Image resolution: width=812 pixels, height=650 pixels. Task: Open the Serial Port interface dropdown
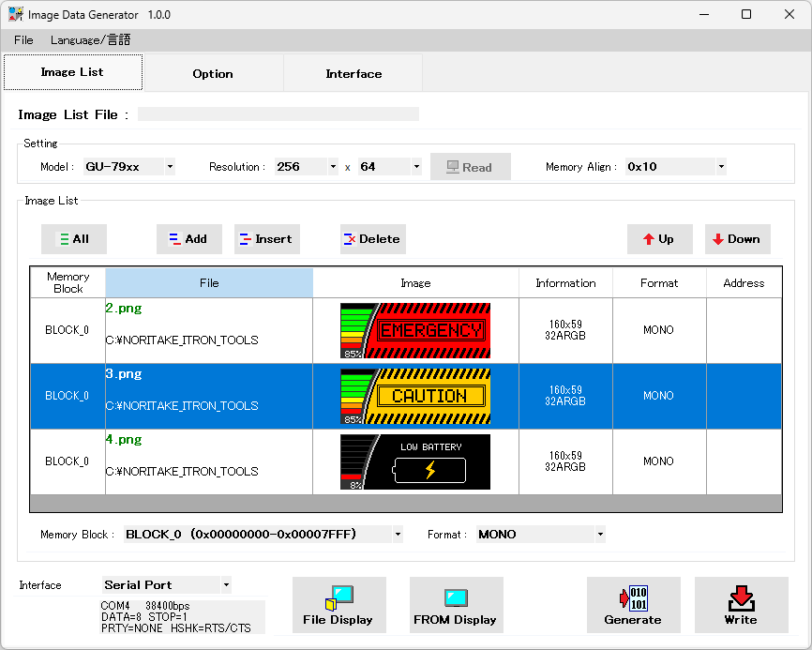click(x=225, y=585)
